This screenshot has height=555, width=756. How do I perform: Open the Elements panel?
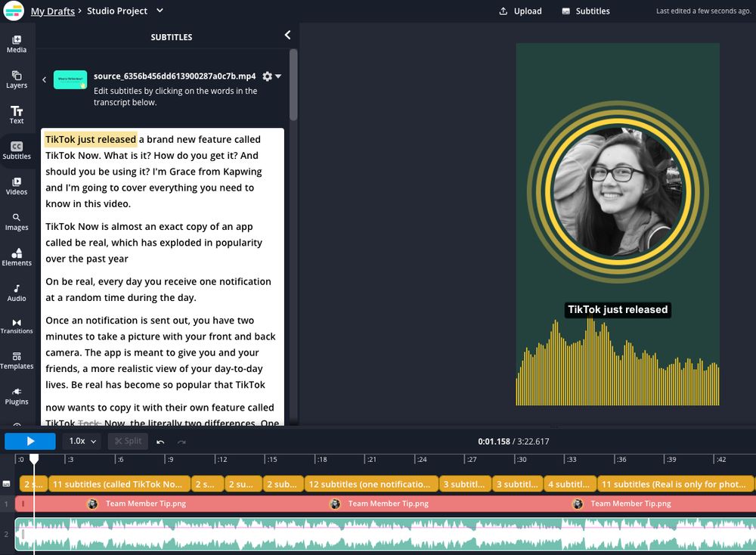(x=16, y=257)
